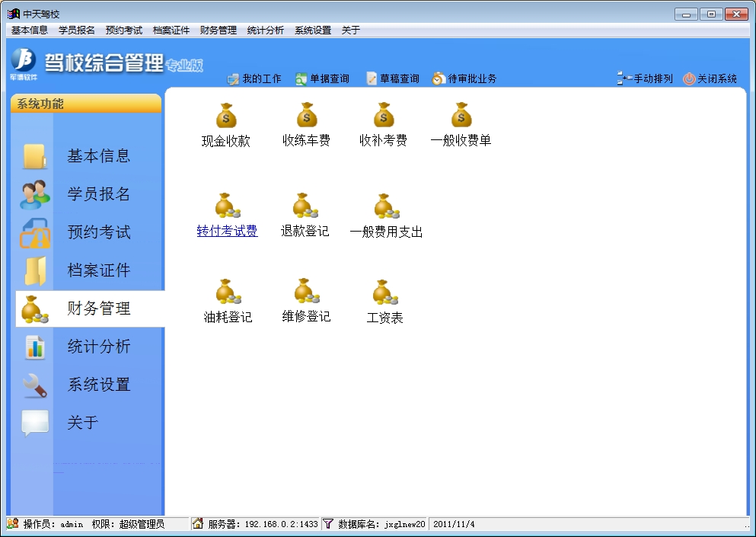
Task: Click the 工资表 label
Action: pyautogui.click(x=384, y=318)
